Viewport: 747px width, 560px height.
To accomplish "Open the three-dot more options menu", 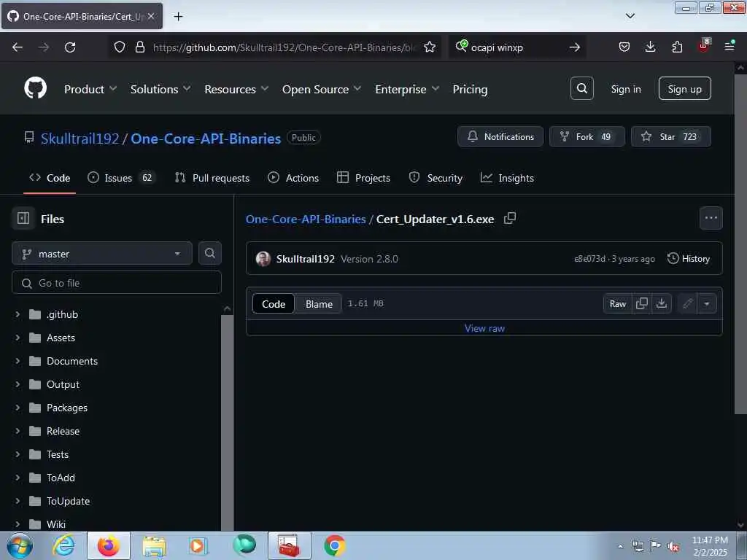I will coord(711,218).
